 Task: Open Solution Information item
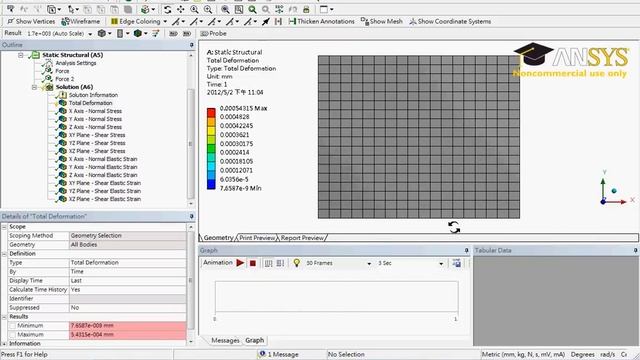[93, 95]
